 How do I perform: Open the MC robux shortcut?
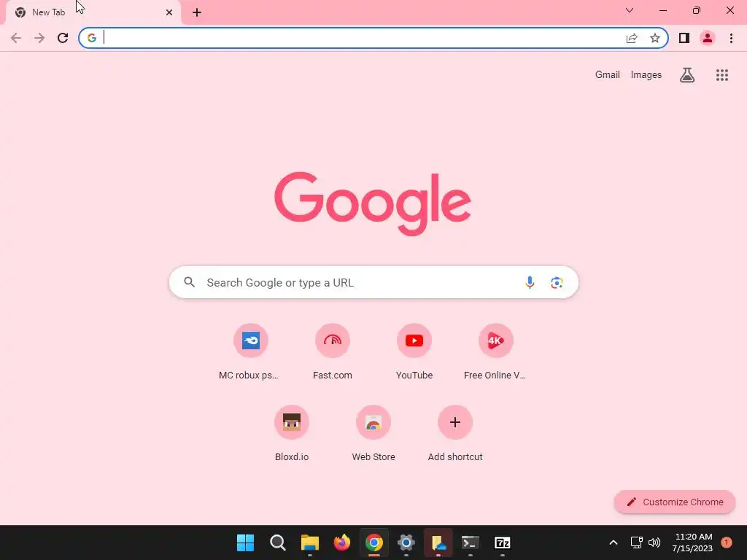pyautogui.click(x=251, y=352)
